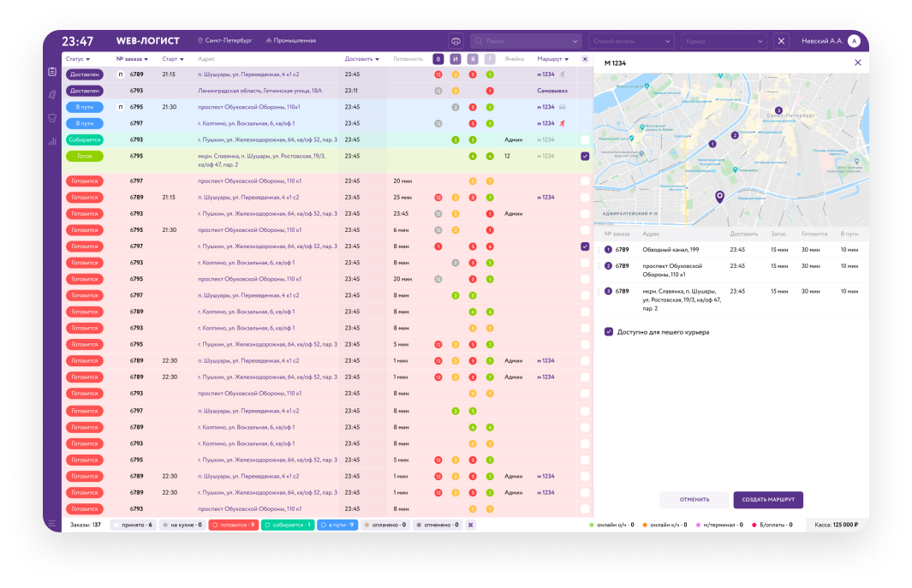Click the 'И' column filter icon
Screen dimensions: 912x588
click(x=456, y=59)
